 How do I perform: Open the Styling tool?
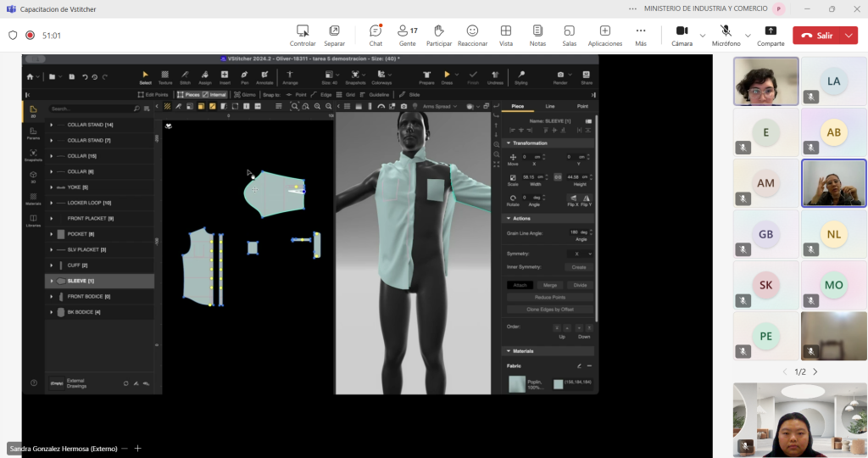(521, 77)
